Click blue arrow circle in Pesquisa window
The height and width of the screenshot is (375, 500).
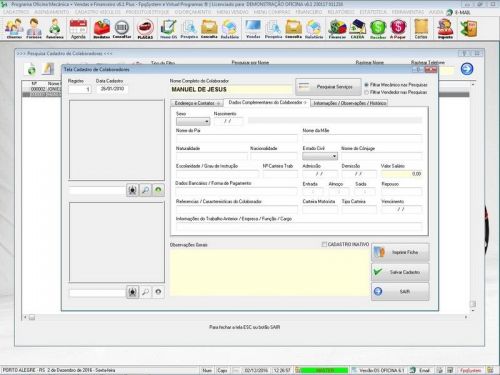pyautogui.click(x=467, y=69)
